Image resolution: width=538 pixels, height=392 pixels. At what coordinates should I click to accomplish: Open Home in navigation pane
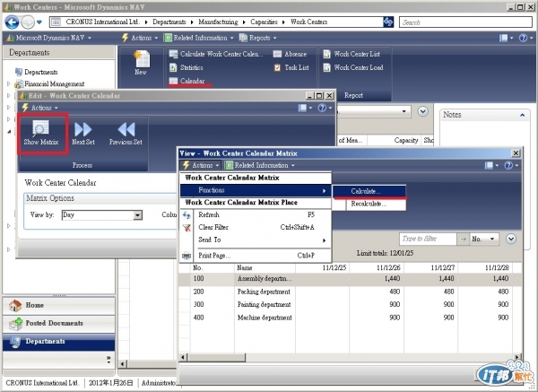(59, 306)
